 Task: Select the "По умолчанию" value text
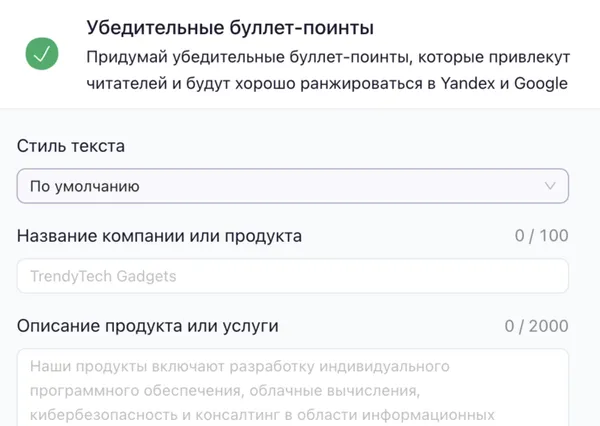(x=84, y=186)
